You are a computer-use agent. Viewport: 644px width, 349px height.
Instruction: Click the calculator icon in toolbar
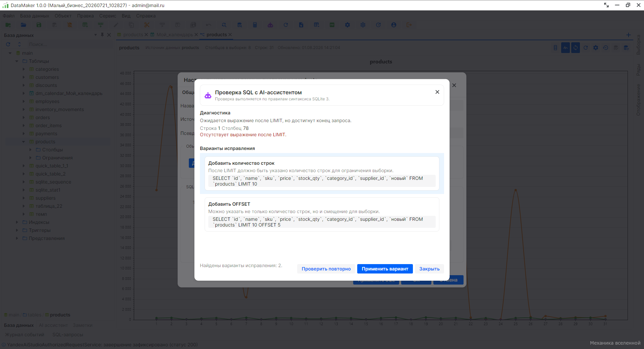click(255, 25)
